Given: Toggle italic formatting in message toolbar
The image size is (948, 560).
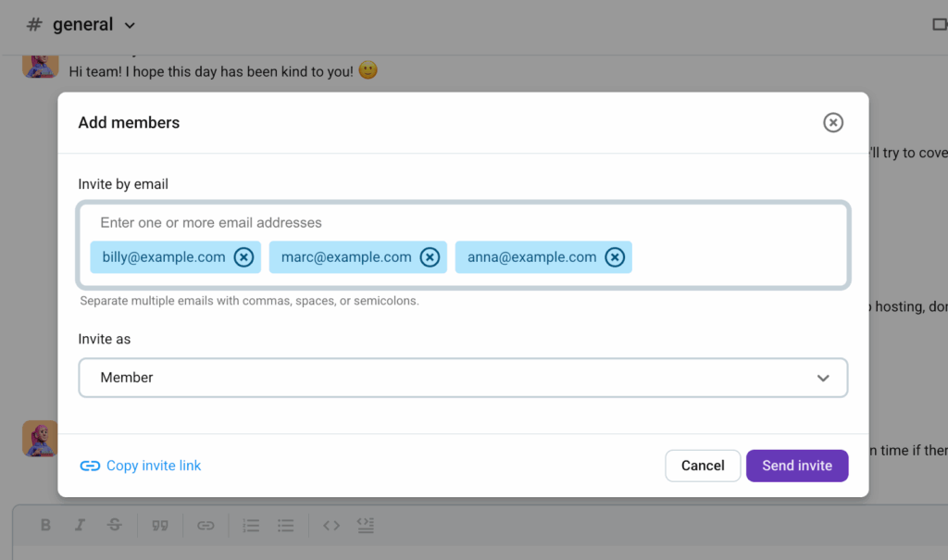Looking at the screenshot, I should pyautogui.click(x=80, y=525).
